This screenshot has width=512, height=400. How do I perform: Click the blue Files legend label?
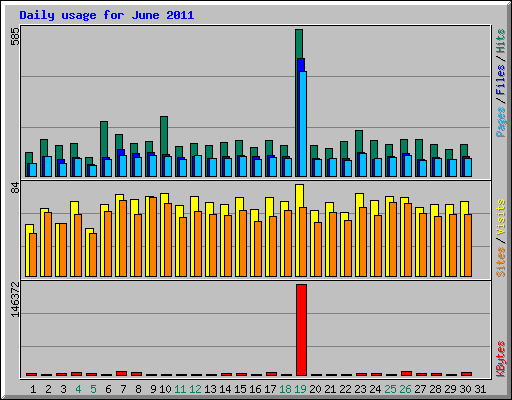[x=500, y=79]
